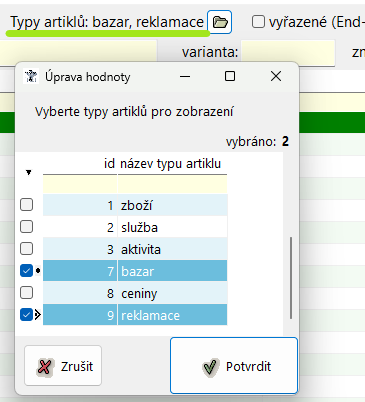365x402 pixels.
Task: Close the Úprava hodnoty dialog
Action: click(276, 76)
